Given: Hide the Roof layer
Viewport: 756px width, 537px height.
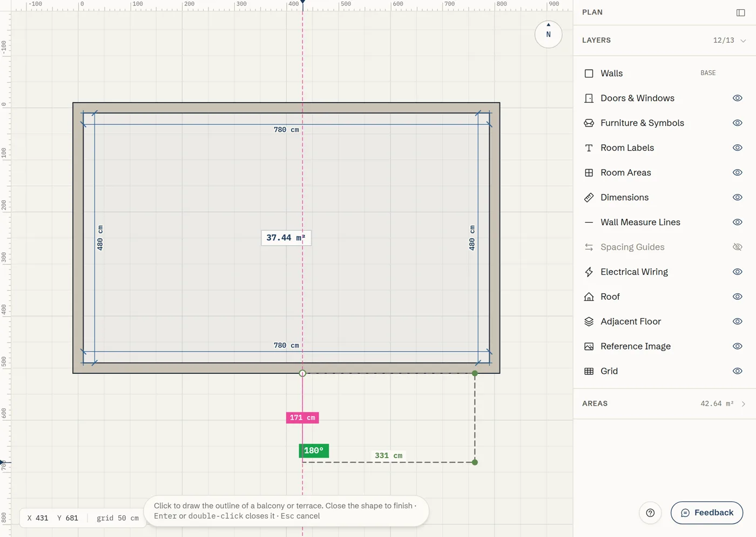Looking at the screenshot, I should point(738,297).
